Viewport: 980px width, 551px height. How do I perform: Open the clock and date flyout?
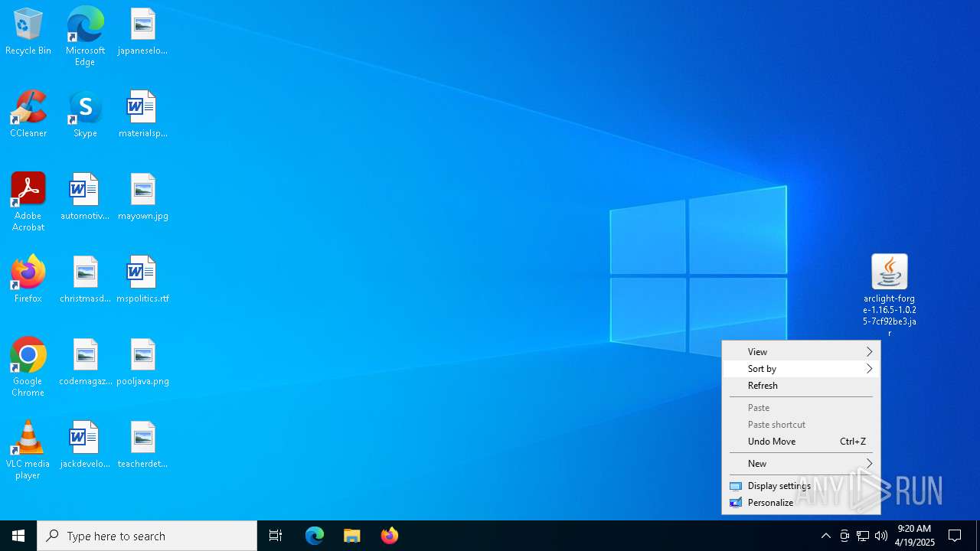915,536
